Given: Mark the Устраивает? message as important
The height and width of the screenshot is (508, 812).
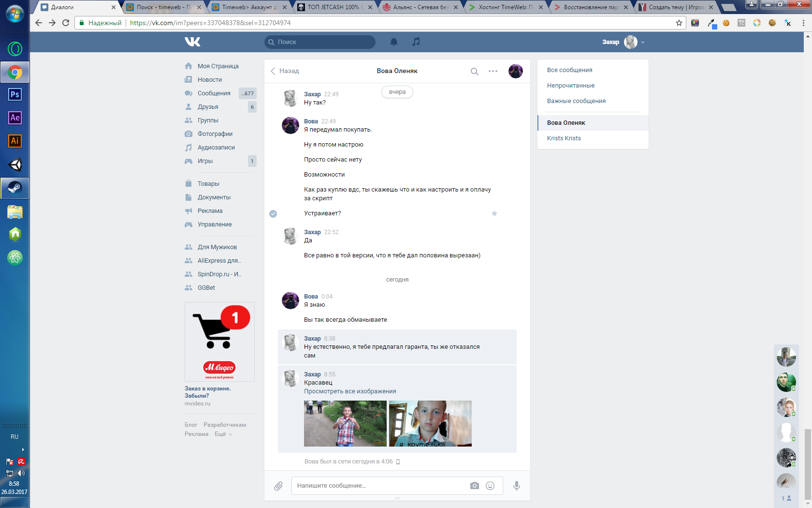Looking at the screenshot, I should pyautogui.click(x=494, y=213).
